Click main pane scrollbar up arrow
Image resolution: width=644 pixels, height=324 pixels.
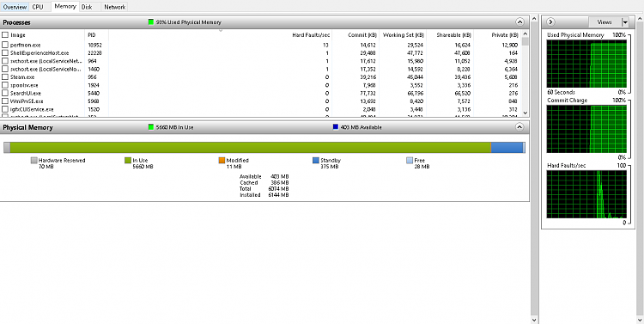(534, 18)
